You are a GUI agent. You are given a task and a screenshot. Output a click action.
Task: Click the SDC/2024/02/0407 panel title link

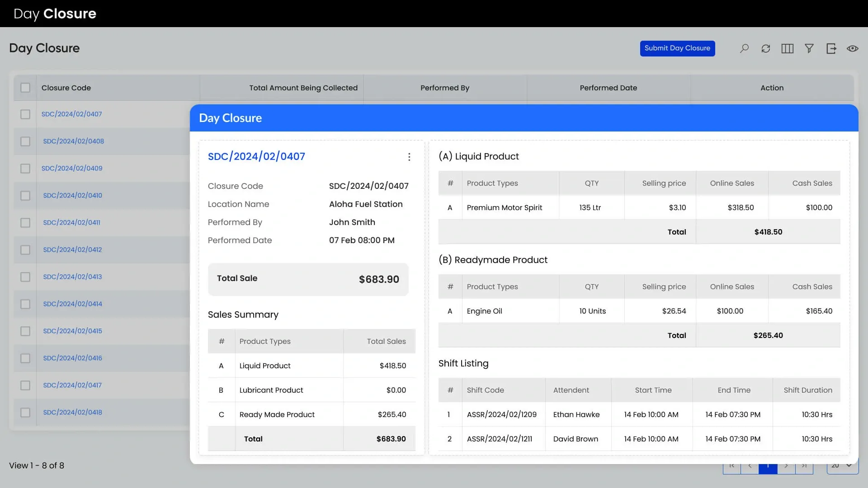[256, 156]
